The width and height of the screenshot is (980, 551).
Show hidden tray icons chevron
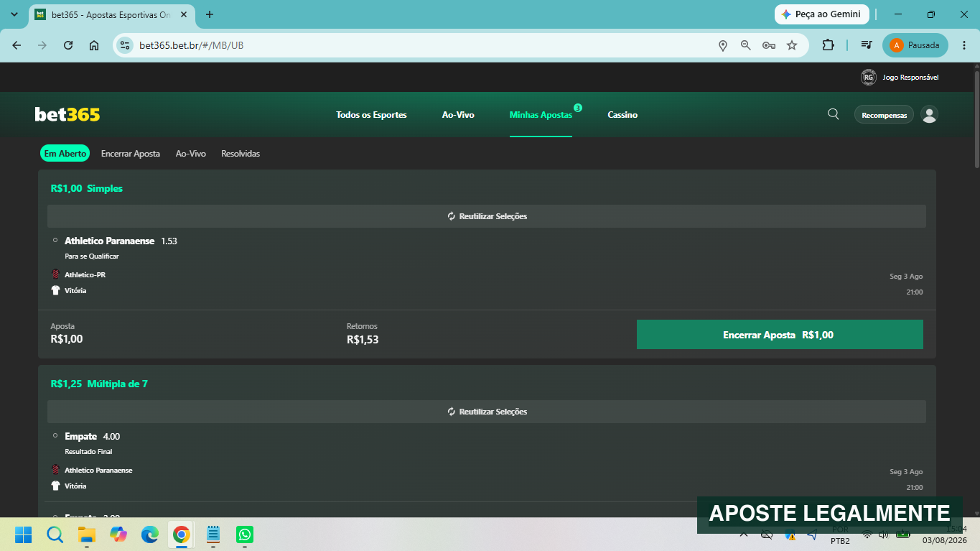(x=744, y=534)
